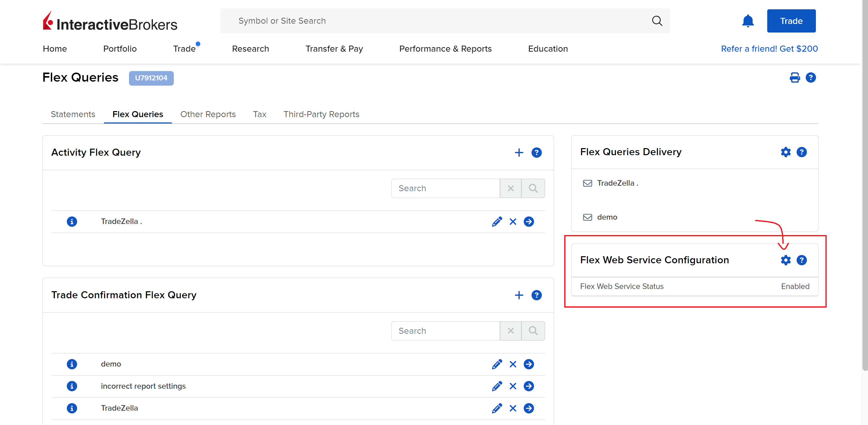868x425 pixels.
Task: Open the Transfer & Pay menu
Action: click(x=334, y=49)
